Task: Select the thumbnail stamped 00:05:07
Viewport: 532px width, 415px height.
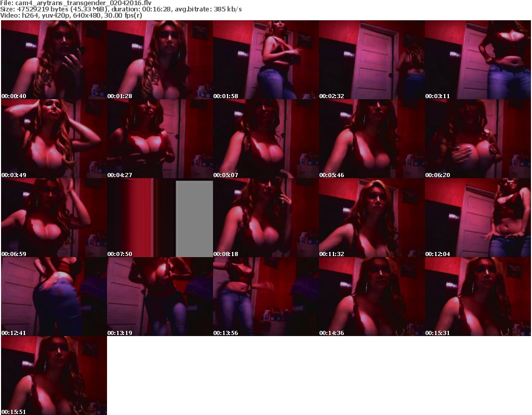Action: click(266, 139)
